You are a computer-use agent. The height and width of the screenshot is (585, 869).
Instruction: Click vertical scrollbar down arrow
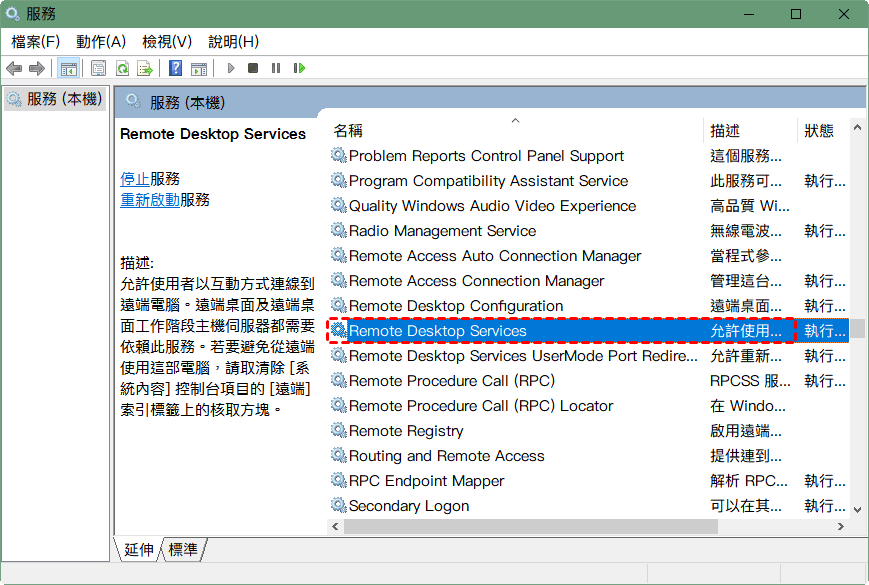click(x=857, y=510)
